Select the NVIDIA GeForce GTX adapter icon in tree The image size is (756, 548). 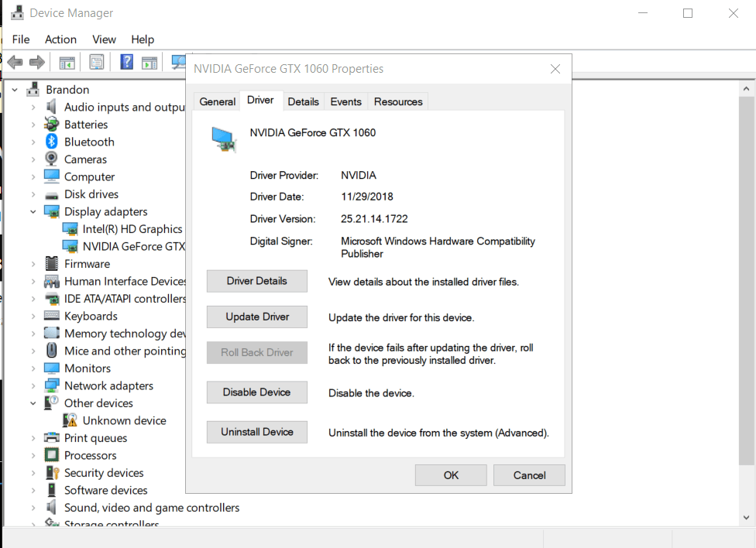70,246
